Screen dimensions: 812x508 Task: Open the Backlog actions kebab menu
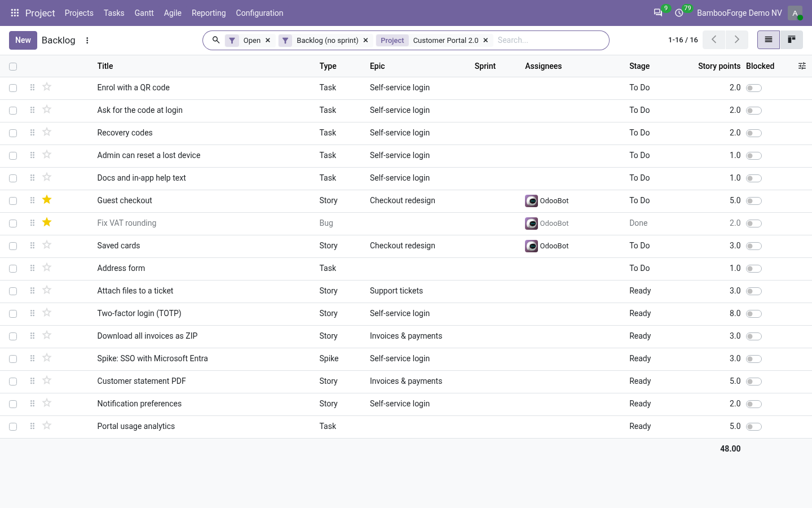(87, 40)
